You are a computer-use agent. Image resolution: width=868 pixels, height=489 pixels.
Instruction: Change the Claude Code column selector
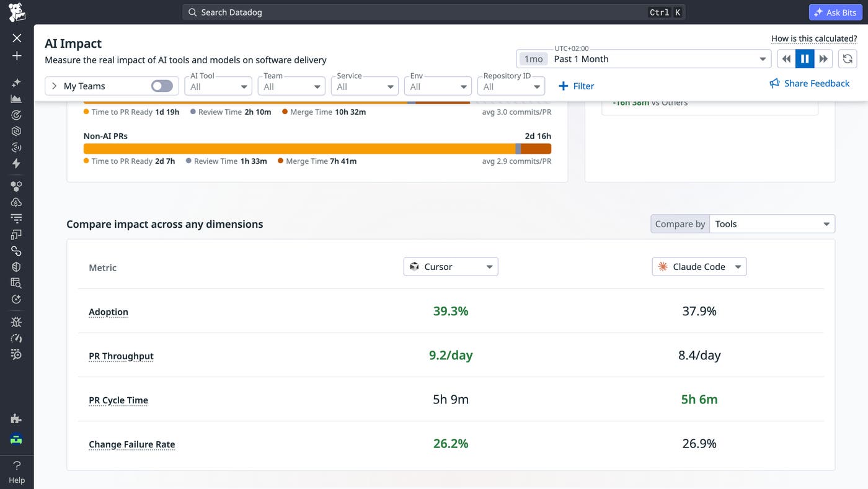[699, 267]
